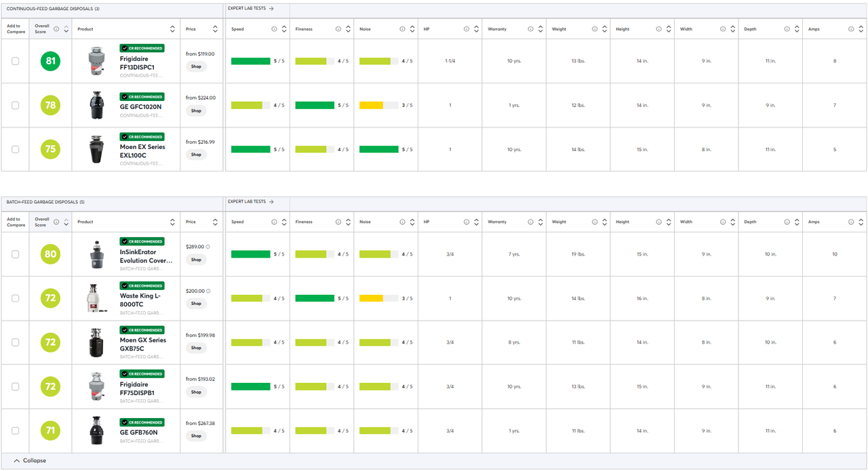The height and width of the screenshot is (471, 868).
Task: Click Fineness rating bar for Waste King L-8000TC
Action: point(315,298)
